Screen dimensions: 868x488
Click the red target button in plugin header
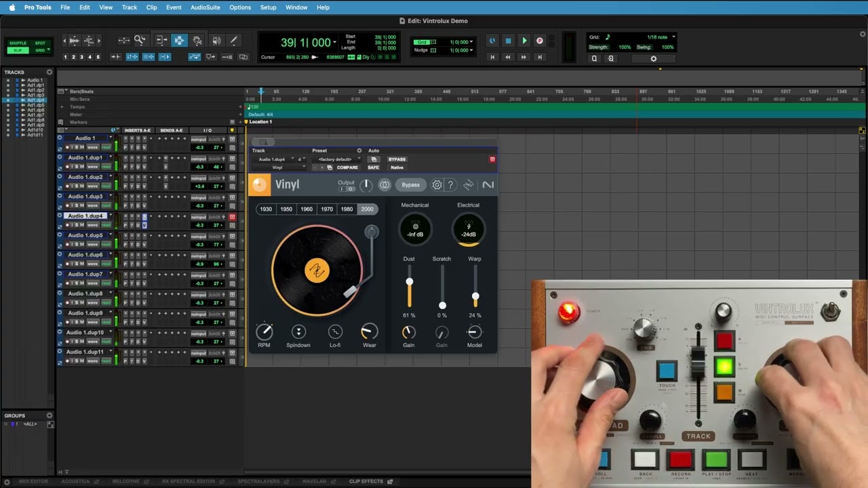click(x=492, y=159)
